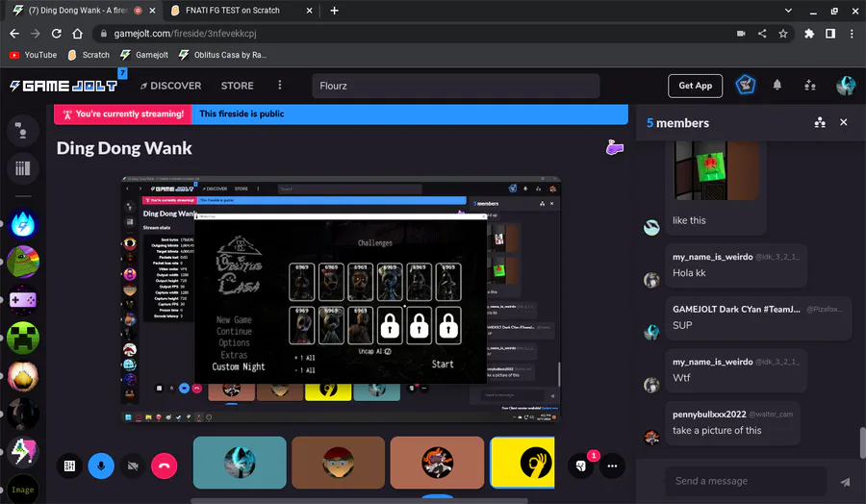Click the Send a message field
Viewport: 866px width, 504px height.
(746, 481)
